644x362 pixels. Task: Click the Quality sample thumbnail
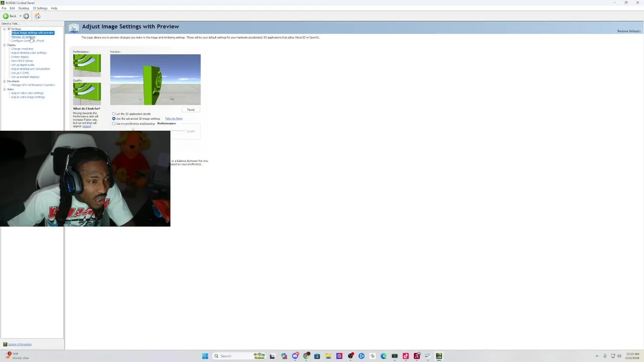[87, 94]
